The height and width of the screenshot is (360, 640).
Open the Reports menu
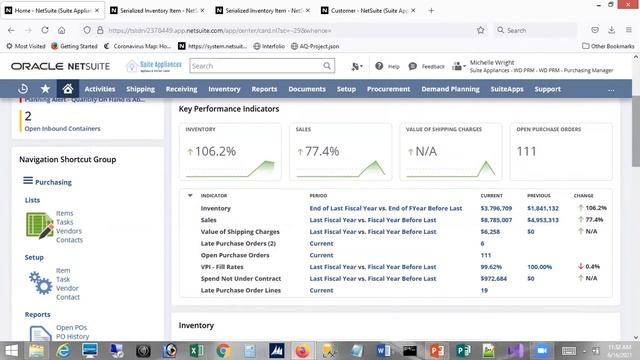tap(264, 89)
